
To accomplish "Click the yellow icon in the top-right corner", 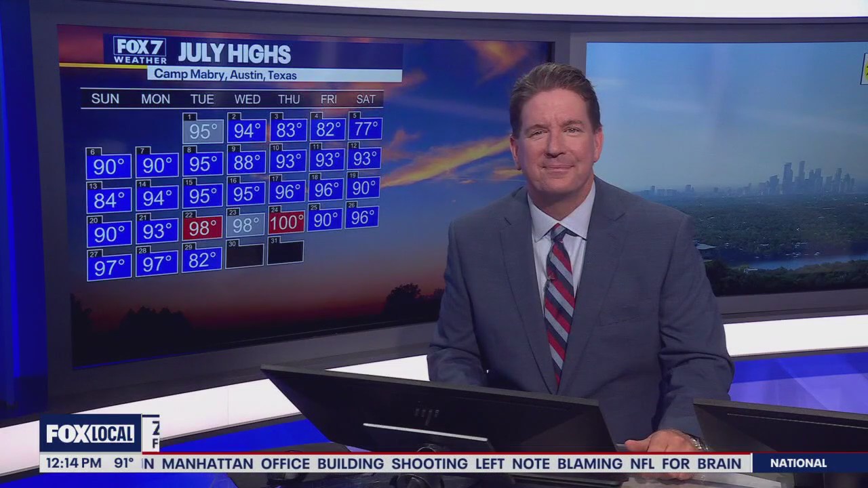I will 864,68.
